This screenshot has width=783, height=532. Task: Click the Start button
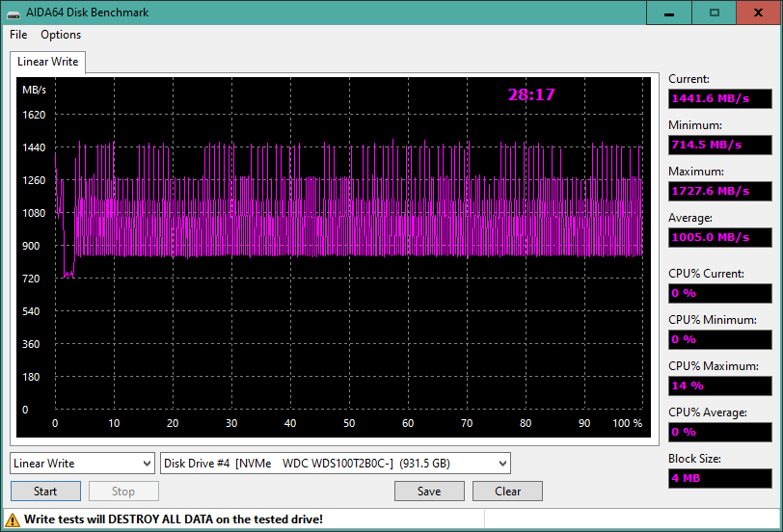[45, 492]
